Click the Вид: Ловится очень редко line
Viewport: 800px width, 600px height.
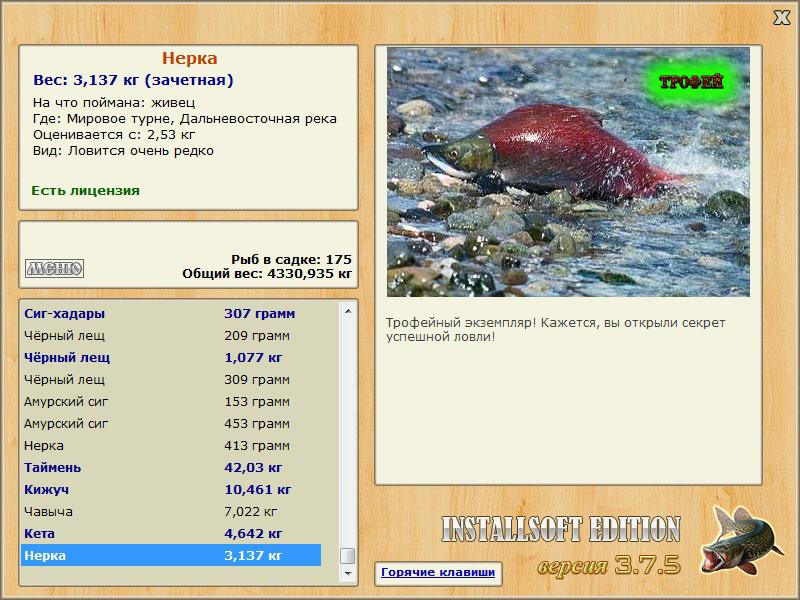click(123, 151)
